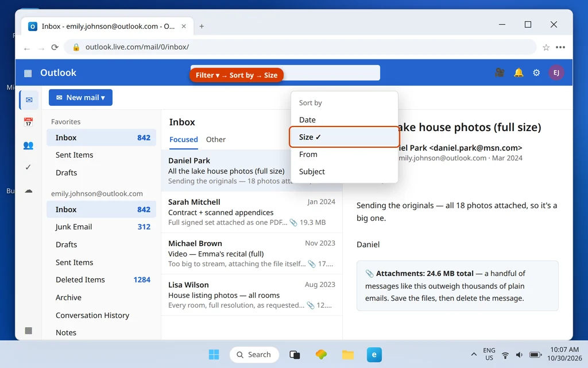Open Sarah Mitchell's contract email
The width and height of the screenshot is (588, 368).
252,212
